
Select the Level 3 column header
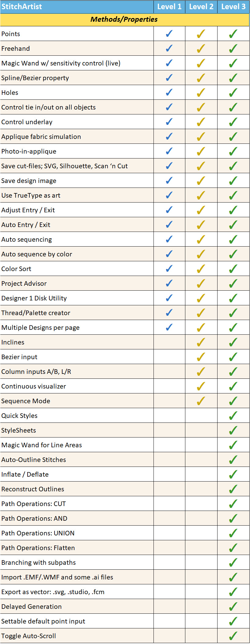[x=233, y=7]
